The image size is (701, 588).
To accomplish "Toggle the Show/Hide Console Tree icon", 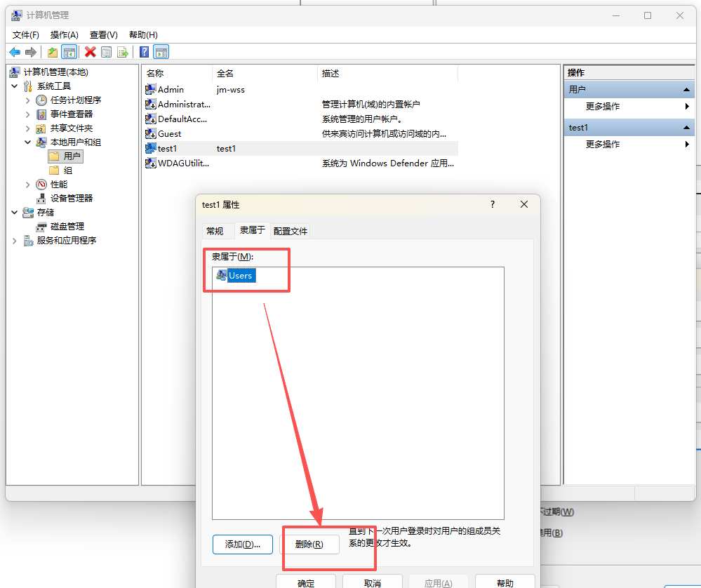I will click(x=69, y=52).
